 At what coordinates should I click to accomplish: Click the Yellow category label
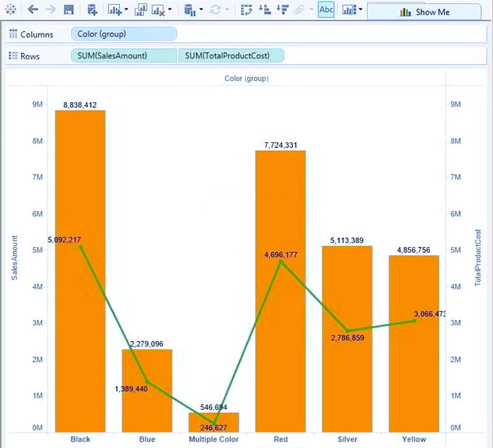(x=414, y=440)
